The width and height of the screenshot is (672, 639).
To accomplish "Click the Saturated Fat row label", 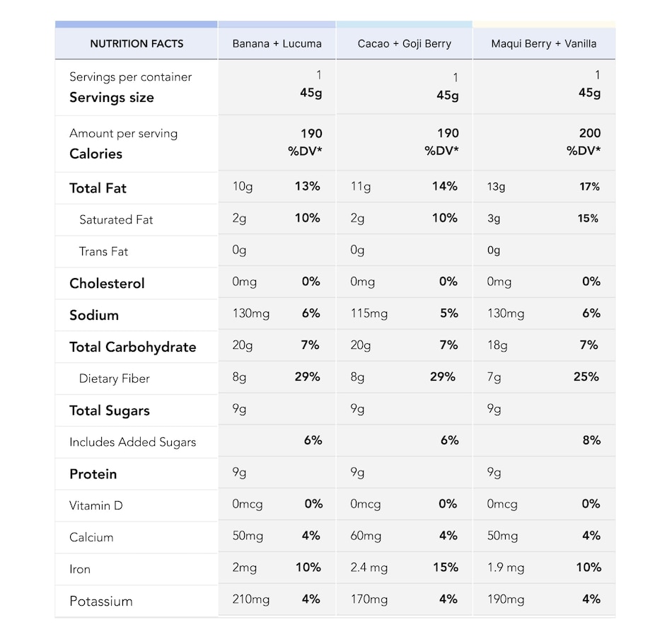I will point(116,220).
